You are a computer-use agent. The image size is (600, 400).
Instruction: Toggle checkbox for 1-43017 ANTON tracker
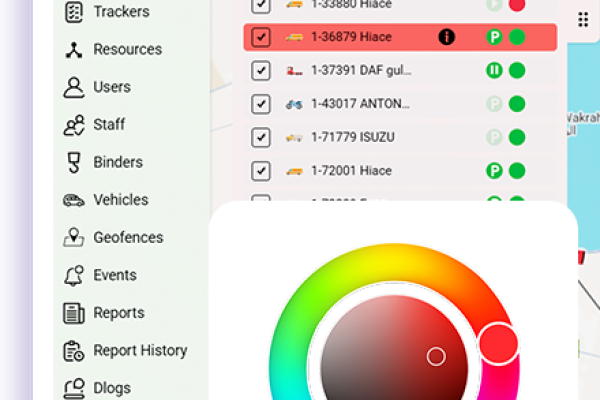[261, 104]
